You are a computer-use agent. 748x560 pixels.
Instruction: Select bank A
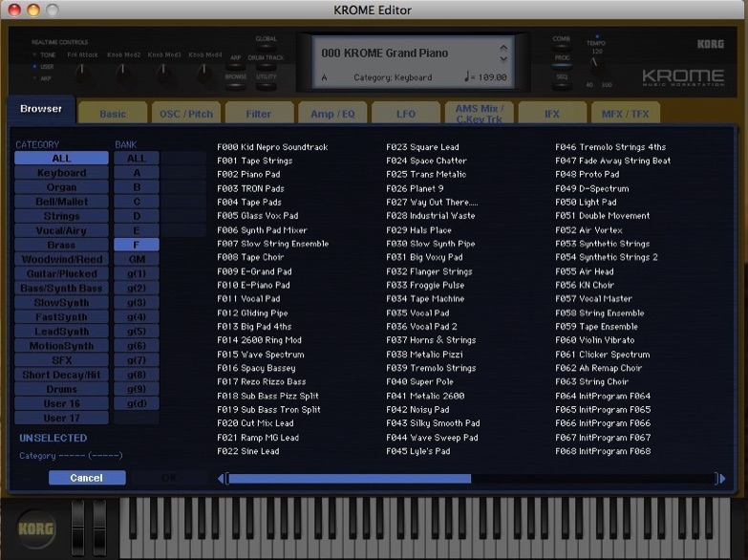click(137, 172)
